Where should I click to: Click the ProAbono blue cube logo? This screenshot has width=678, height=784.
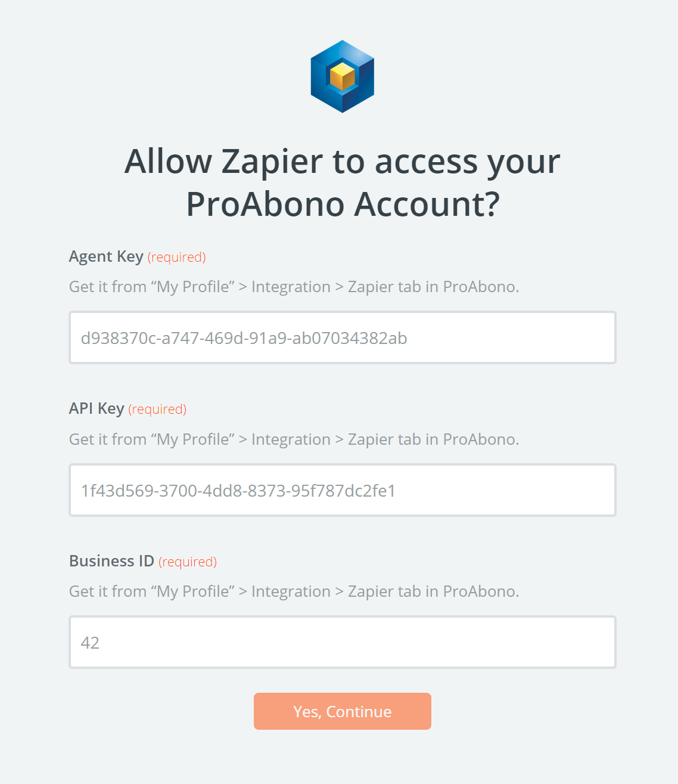pyautogui.click(x=342, y=76)
